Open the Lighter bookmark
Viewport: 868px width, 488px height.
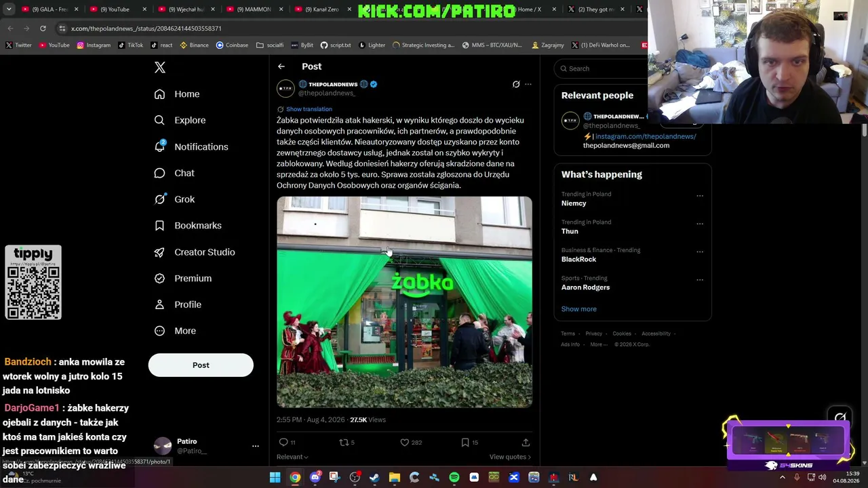(372, 45)
